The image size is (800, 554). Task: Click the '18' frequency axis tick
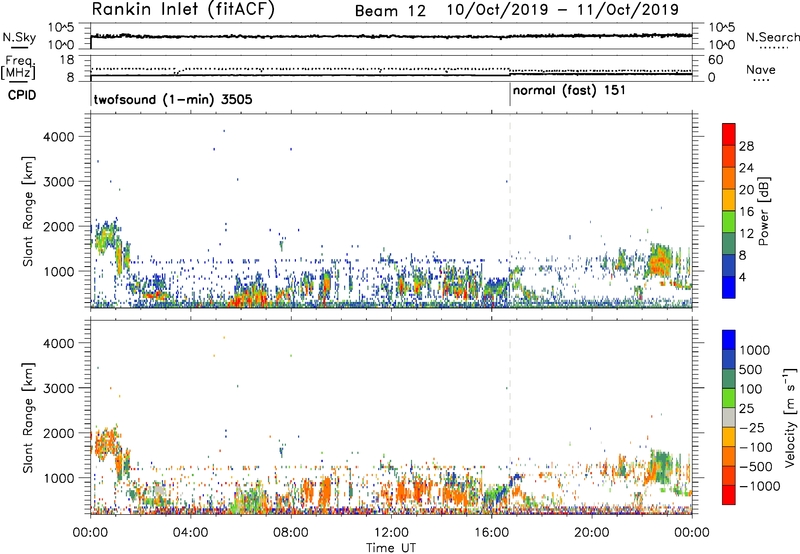click(66, 60)
